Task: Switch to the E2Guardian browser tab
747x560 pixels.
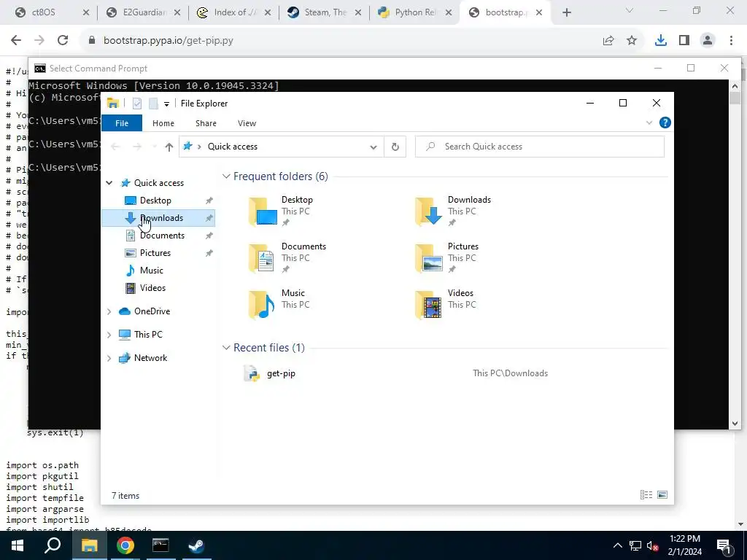Action: pyautogui.click(x=143, y=12)
